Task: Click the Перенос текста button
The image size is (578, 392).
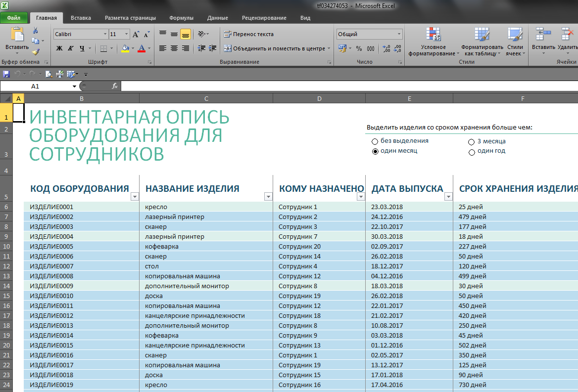Action: 249,34
